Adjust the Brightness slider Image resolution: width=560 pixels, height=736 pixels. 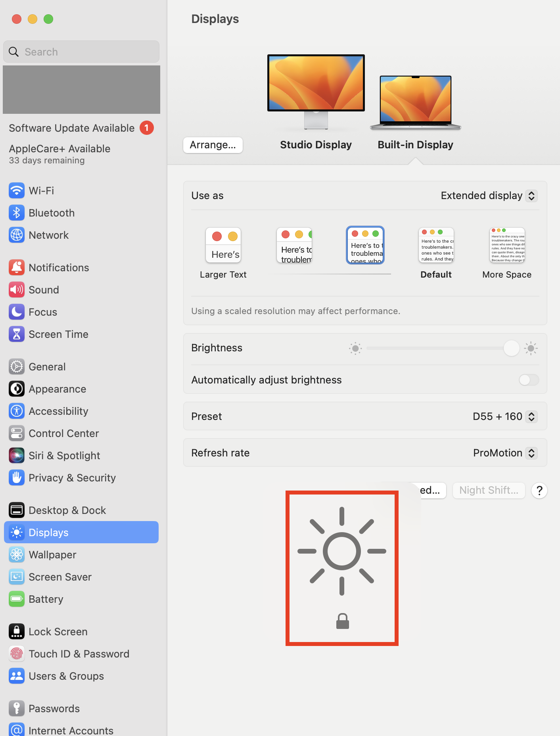coord(443,348)
